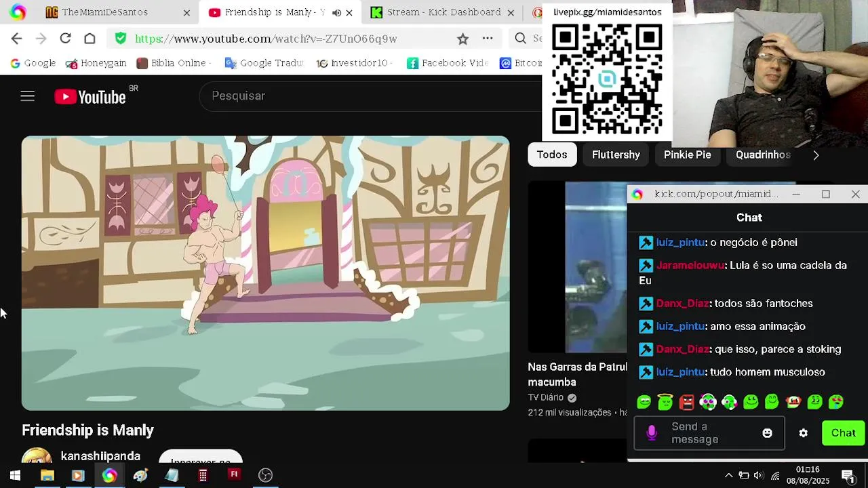868x488 pixels.
Task: Open the YouTube hamburger menu
Action: (27, 96)
